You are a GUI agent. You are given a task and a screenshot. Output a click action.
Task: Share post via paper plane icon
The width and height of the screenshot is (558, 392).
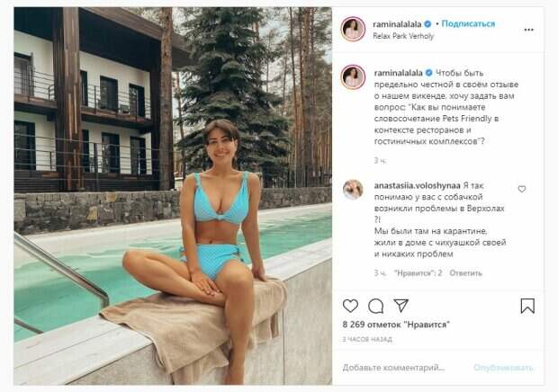[400, 306]
